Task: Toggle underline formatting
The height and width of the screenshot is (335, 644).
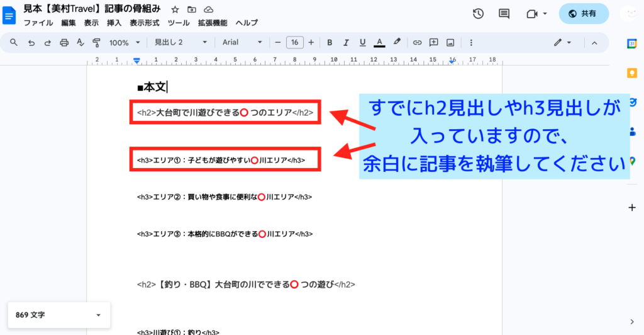Action: pos(362,43)
